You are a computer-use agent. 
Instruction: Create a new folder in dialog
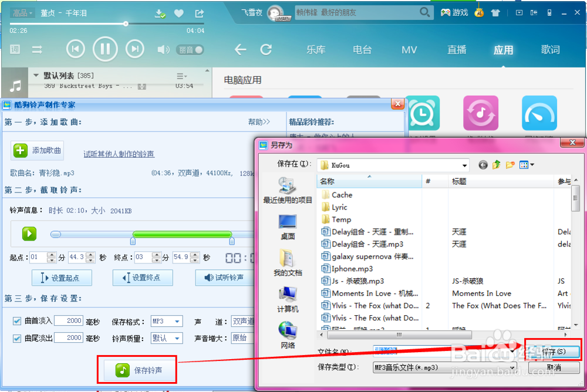510,165
